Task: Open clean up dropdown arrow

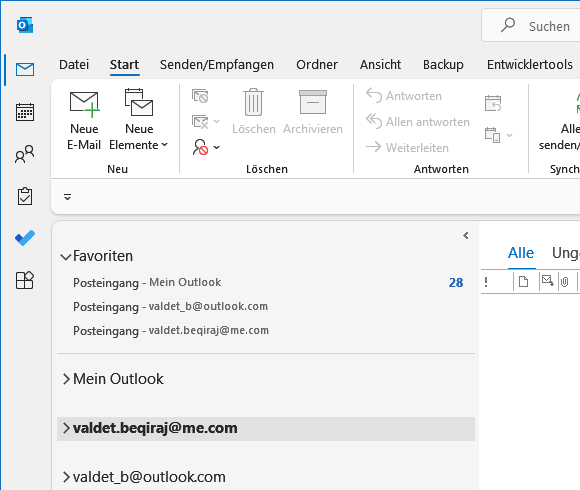Action: 217,122
